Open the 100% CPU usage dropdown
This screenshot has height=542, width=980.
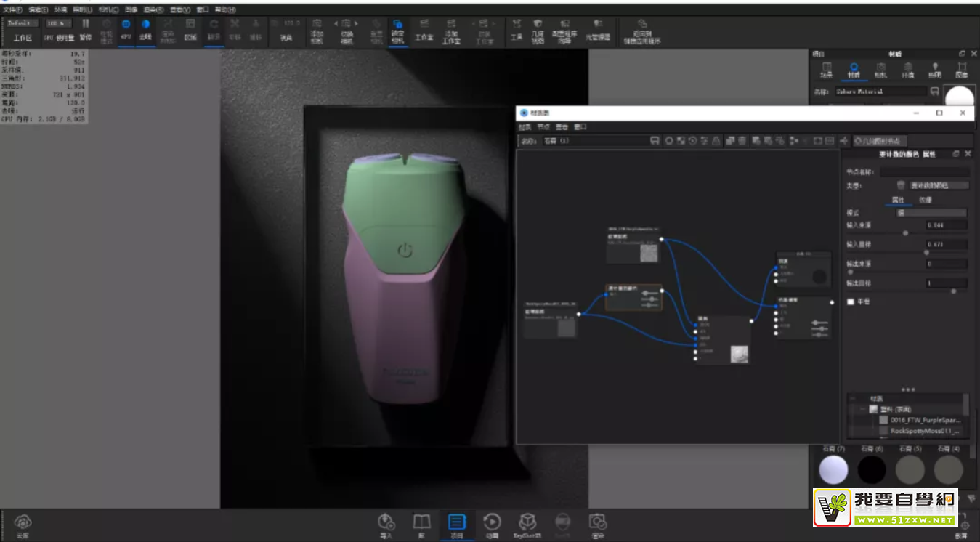pos(58,23)
